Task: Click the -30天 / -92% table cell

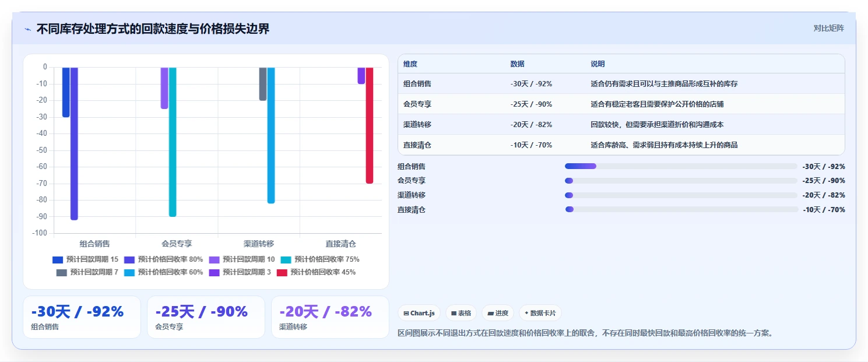Action: [531, 84]
